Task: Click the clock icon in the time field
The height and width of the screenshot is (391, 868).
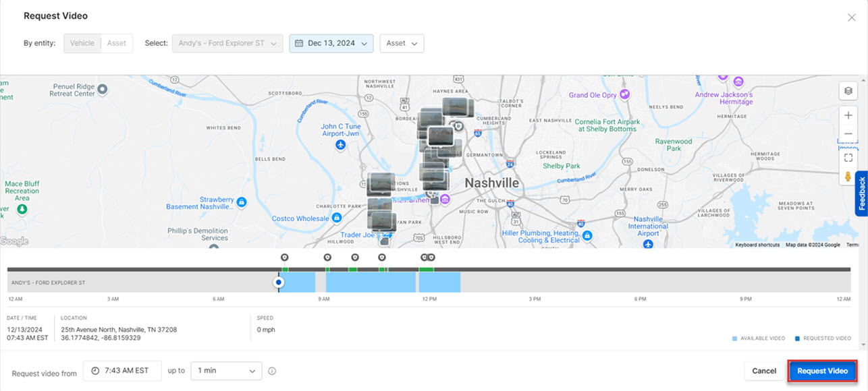Action: point(94,370)
